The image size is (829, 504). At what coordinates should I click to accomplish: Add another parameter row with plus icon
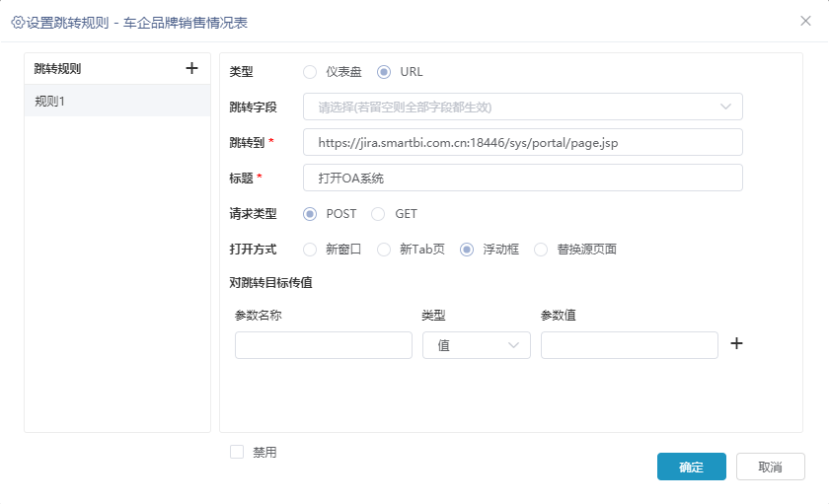click(736, 344)
